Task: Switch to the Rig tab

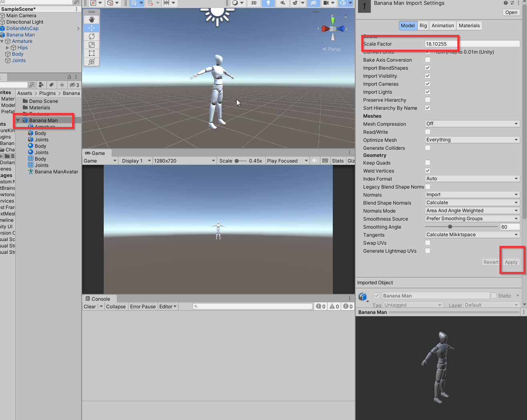Action: pos(423,26)
